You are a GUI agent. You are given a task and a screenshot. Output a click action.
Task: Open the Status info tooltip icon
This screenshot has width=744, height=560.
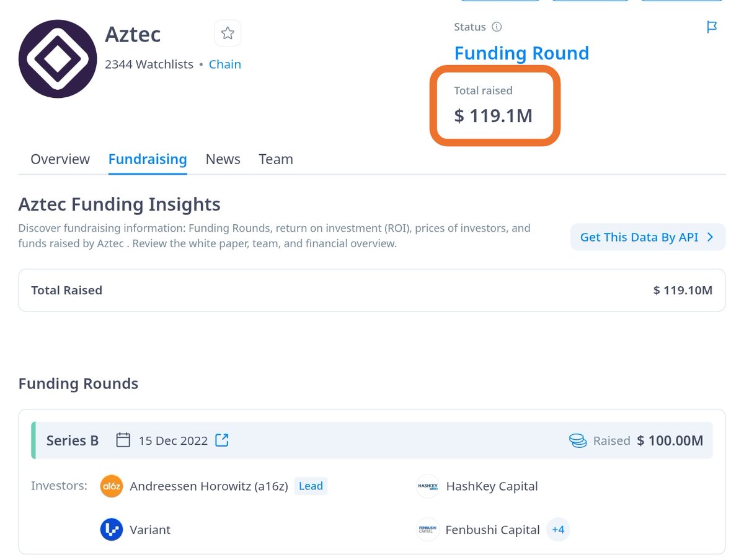coord(497,27)
